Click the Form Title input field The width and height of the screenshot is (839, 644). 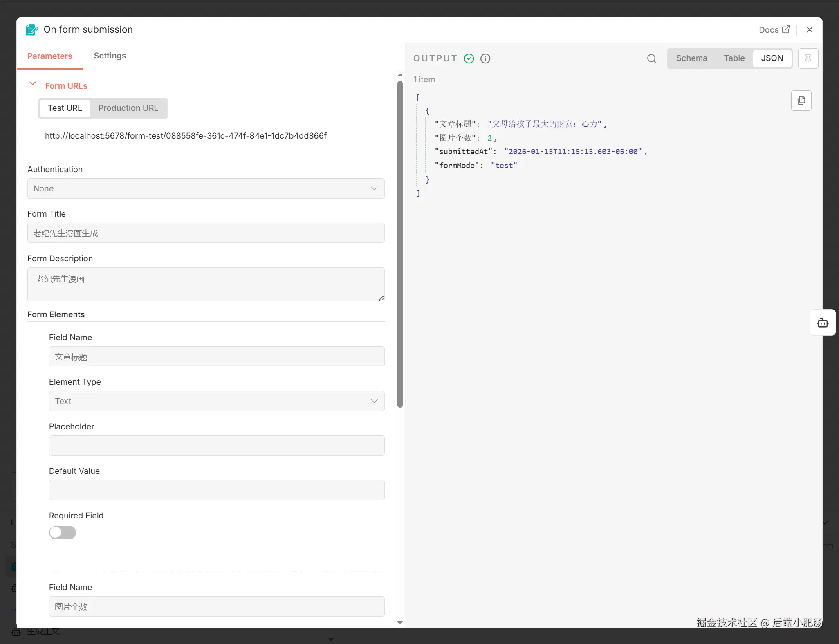[x=206, y=233]
